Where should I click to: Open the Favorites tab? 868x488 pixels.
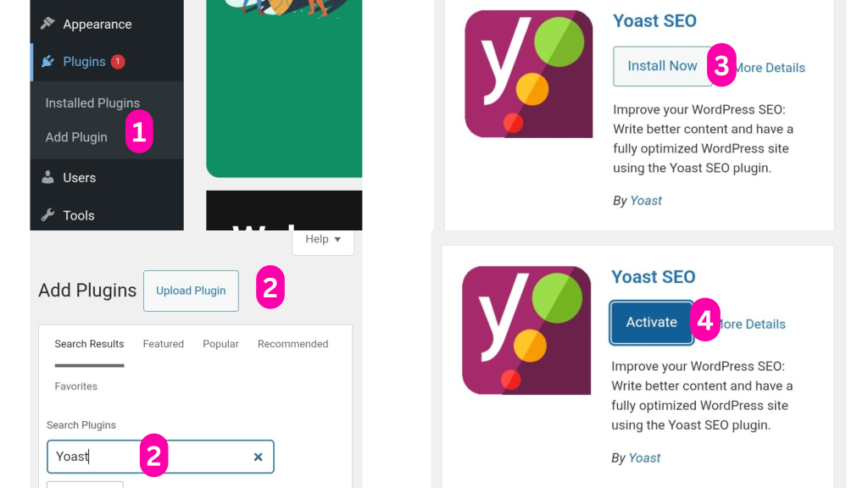pyautogui.click(x=75, y=386)
